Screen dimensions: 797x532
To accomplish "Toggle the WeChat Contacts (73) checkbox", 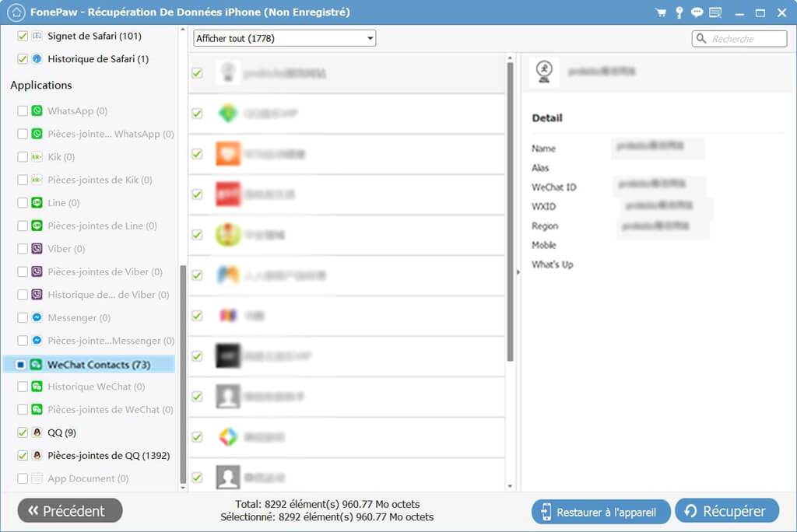I will [x=20, y=364].
